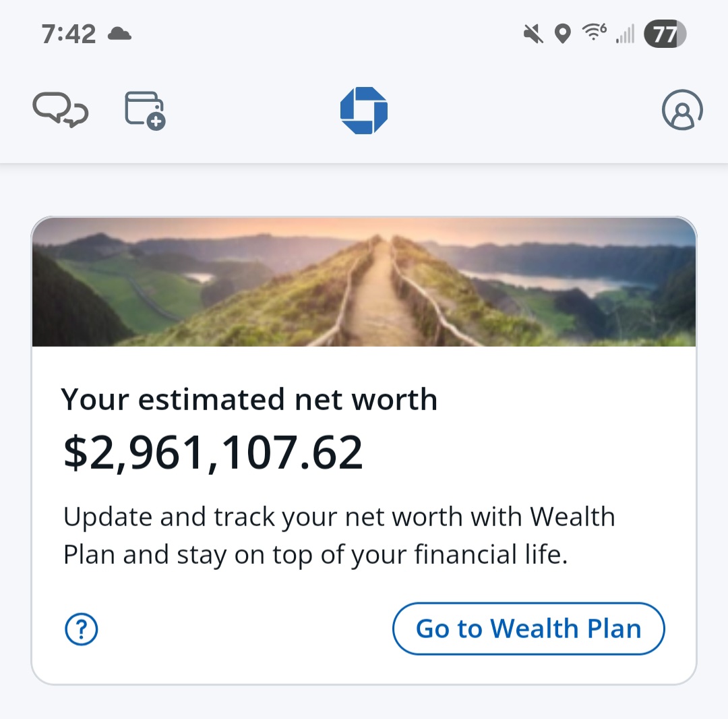Tap the battery 77 indicator
This screenshot has width=728, height=719.
coord(665,34)
